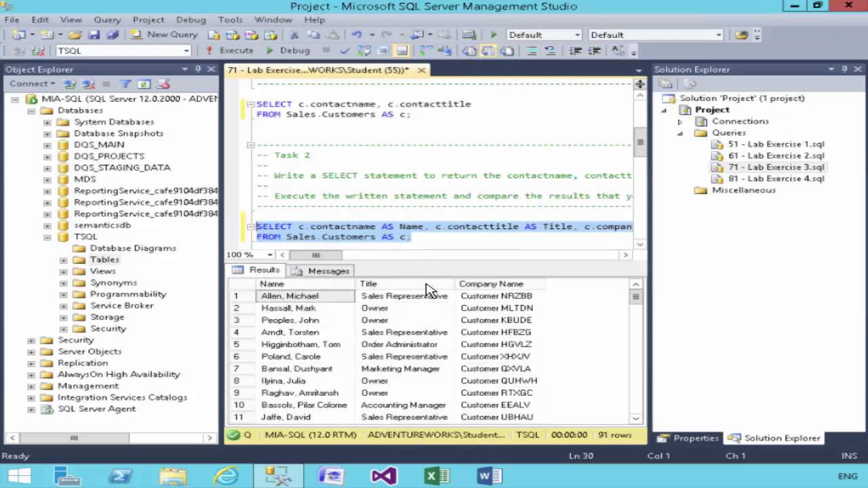Click the Results to File icon
The width and height of the screenshot is (868, 488).
click(505, 50)
